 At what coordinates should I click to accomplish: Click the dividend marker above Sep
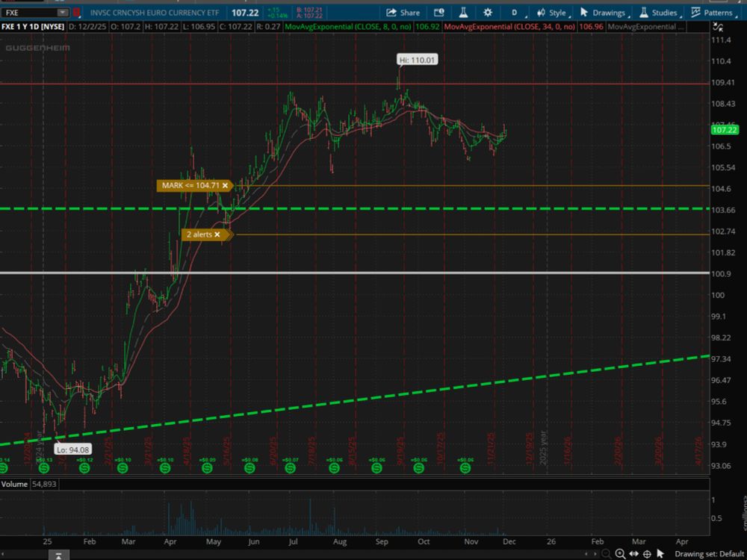click(376, 468)
